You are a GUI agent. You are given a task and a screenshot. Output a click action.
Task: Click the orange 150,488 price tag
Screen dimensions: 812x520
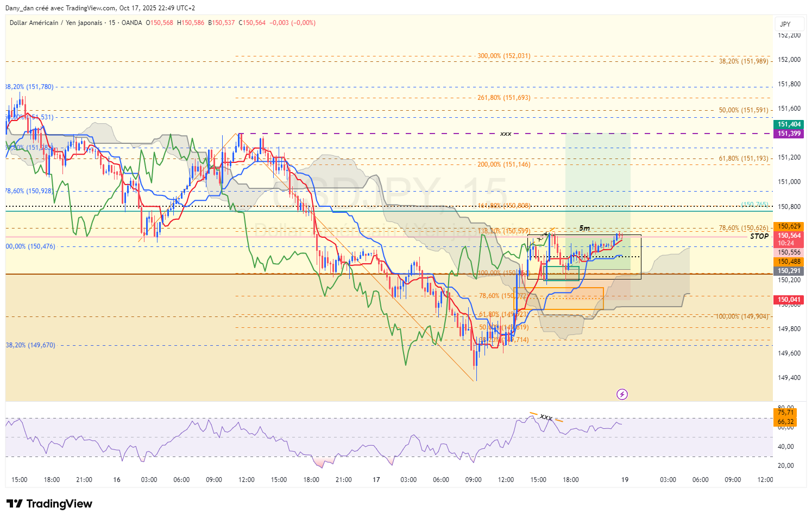pyautogui.click(x=789, y=262)
